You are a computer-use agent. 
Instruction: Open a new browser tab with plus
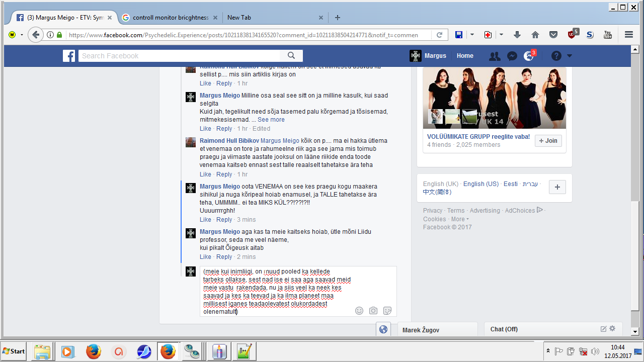338,18
